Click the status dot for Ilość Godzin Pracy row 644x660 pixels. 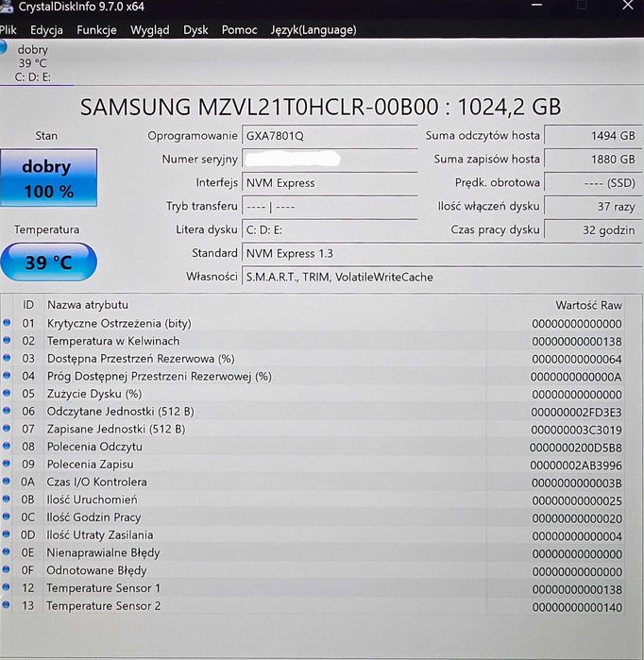7,516
